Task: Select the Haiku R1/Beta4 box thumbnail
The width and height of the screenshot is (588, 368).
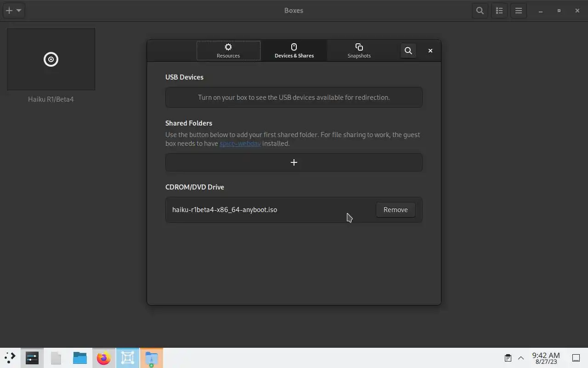Action: (x=51, y=59)
